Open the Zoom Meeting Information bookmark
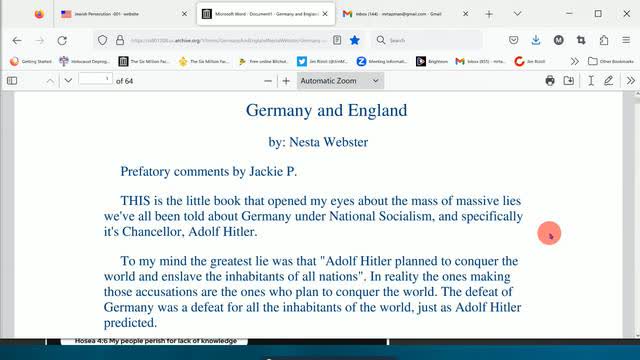Image resolution: width=640 pixels, height=360 pixels. tap(382, 61)
